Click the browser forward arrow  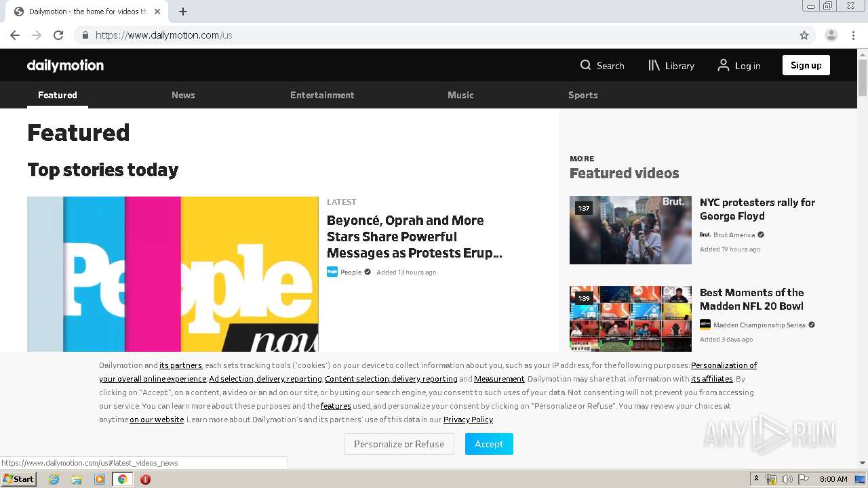(37, 35)
